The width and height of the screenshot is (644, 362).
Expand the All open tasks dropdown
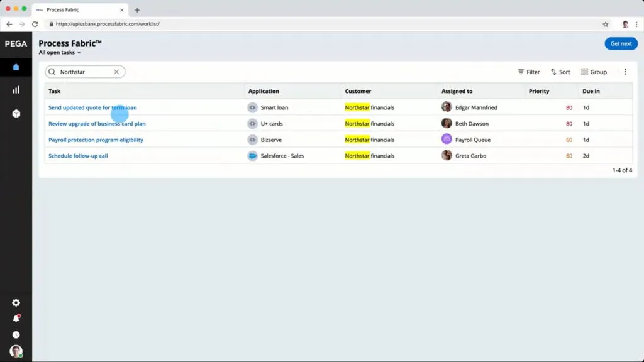click(60, 53)
